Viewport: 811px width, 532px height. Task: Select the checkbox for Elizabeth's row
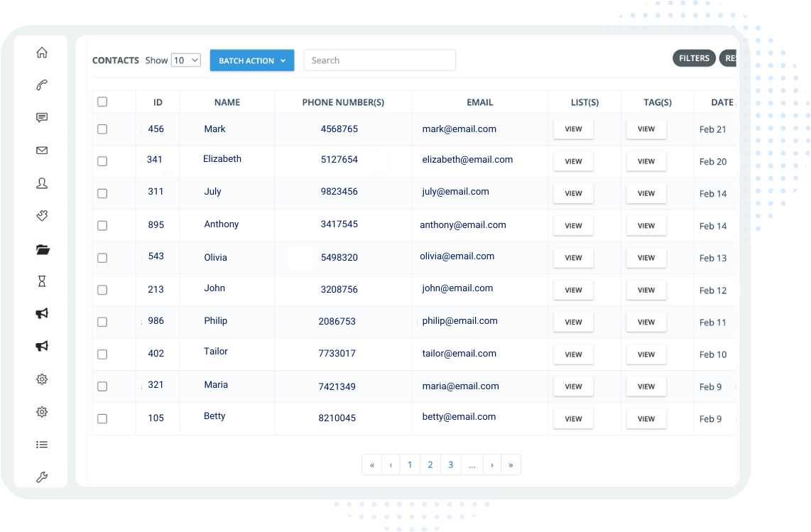[102, 161]
